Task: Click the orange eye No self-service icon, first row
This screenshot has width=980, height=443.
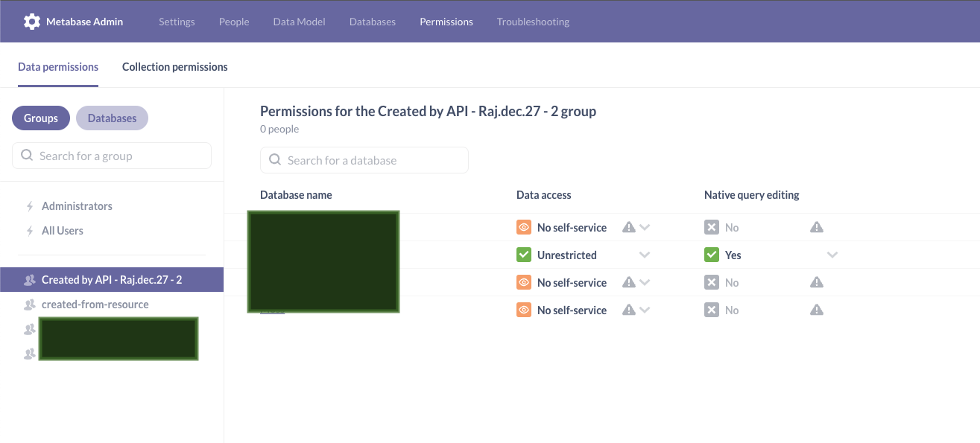Action: coord(524,227)
